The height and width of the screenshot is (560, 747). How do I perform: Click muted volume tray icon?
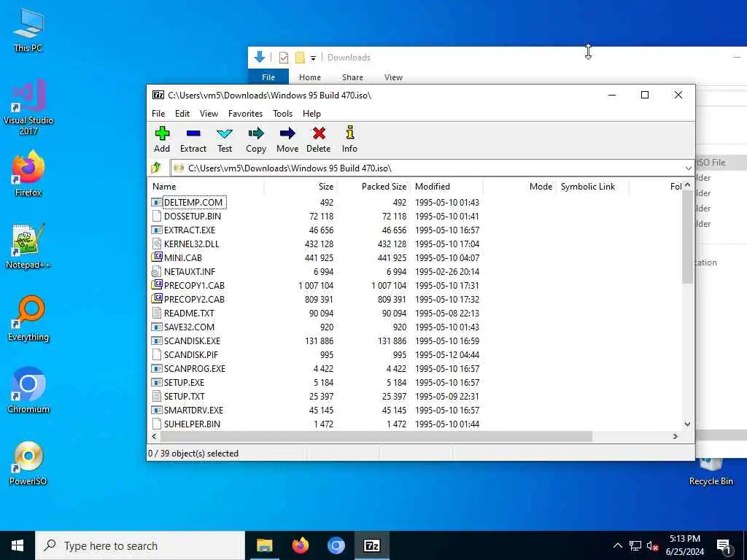tap(652, 545)
